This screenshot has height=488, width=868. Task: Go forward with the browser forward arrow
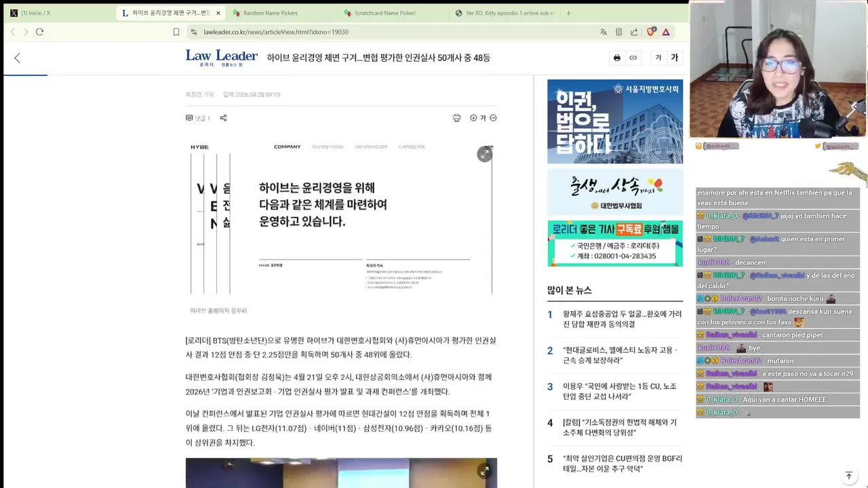(26, 32)
